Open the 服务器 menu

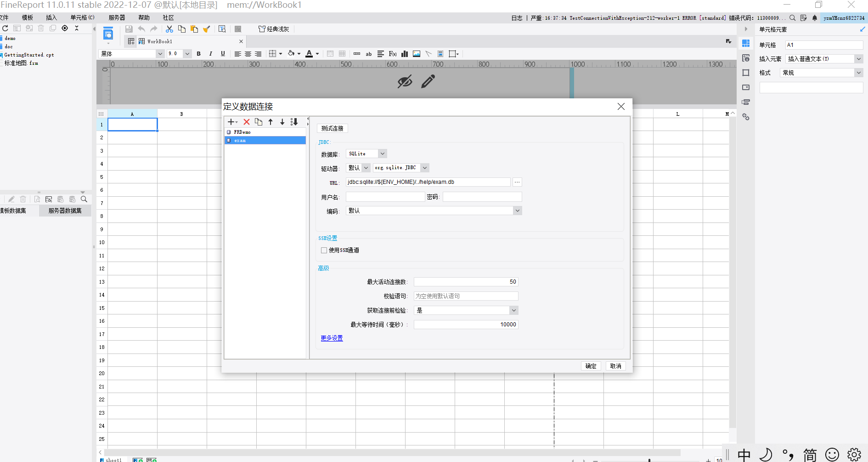(117, 17)
